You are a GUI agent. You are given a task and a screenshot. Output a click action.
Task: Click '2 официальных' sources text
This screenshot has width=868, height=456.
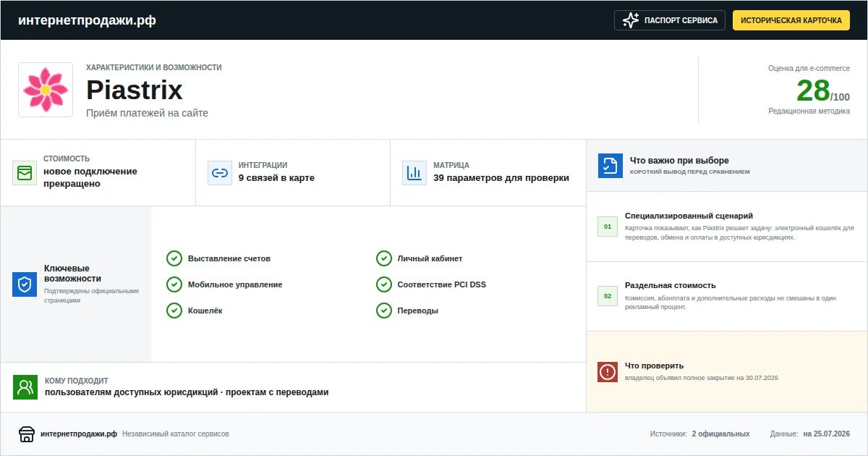[720, 434]
